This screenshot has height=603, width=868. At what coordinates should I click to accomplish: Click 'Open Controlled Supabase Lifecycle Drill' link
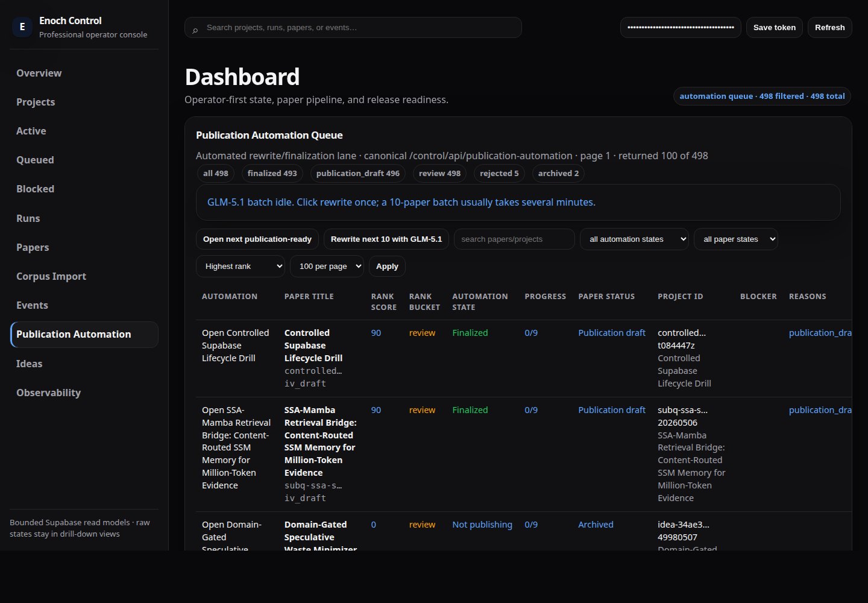tap(236, 346)
